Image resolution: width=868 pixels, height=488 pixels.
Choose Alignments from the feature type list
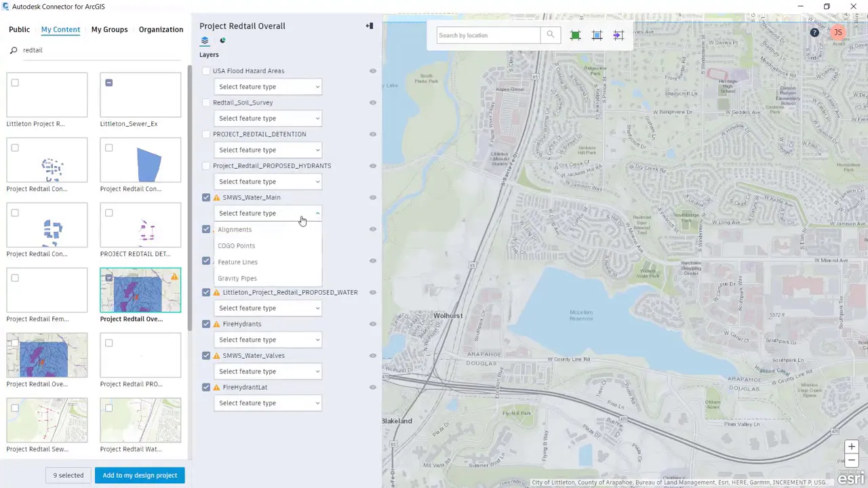(268, 230)
